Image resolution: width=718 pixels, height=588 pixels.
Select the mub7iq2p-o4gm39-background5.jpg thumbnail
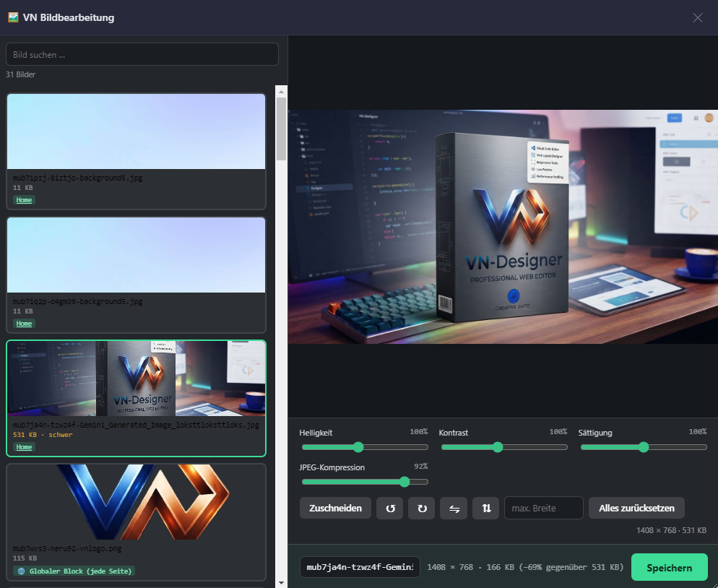click(x=136, y=255)
